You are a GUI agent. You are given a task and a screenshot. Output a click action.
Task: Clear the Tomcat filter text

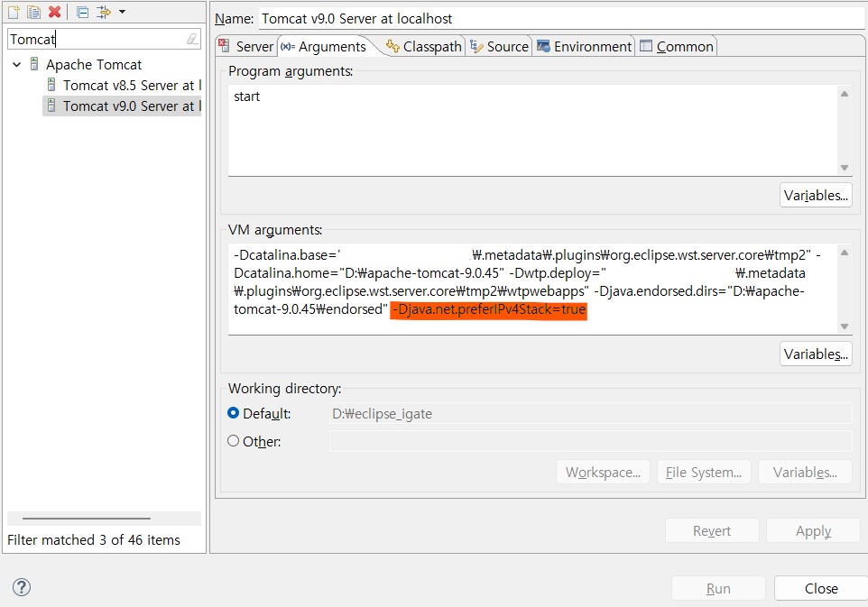tap(192, 39)
